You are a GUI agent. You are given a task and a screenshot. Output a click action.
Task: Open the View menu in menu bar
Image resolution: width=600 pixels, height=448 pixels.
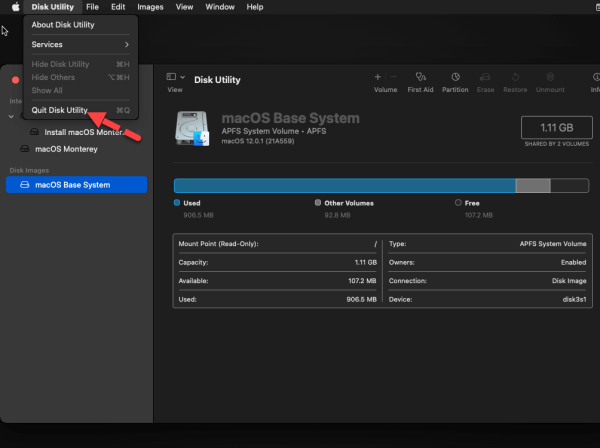point(184,7)
